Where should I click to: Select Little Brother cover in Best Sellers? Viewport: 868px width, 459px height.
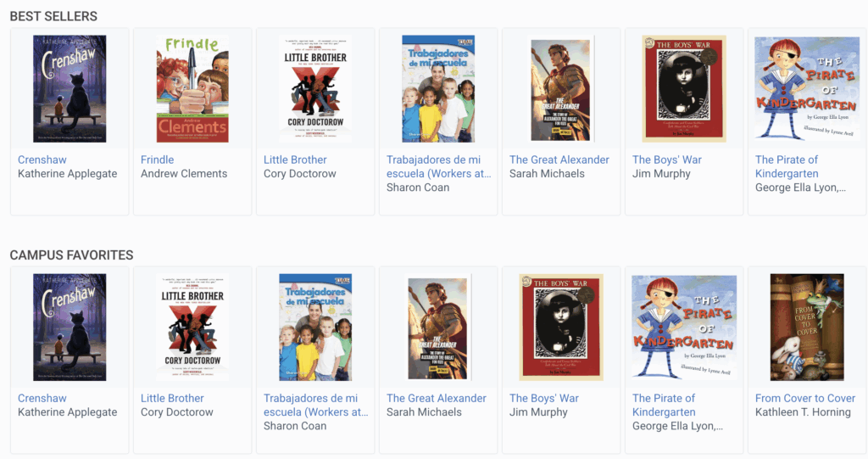(315, 89)
